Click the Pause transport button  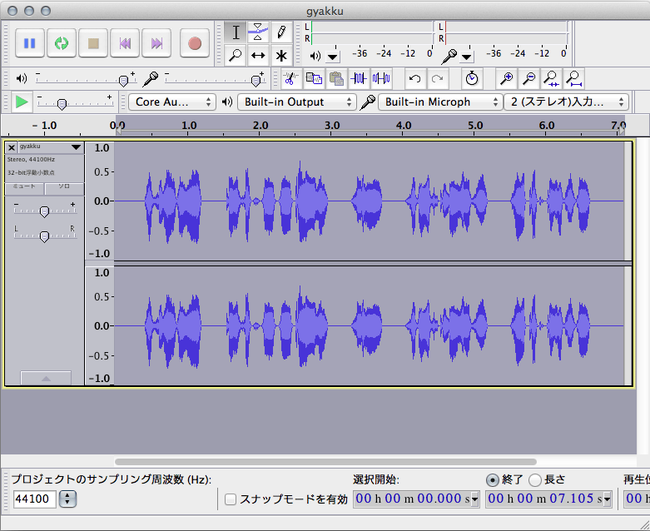29,43
